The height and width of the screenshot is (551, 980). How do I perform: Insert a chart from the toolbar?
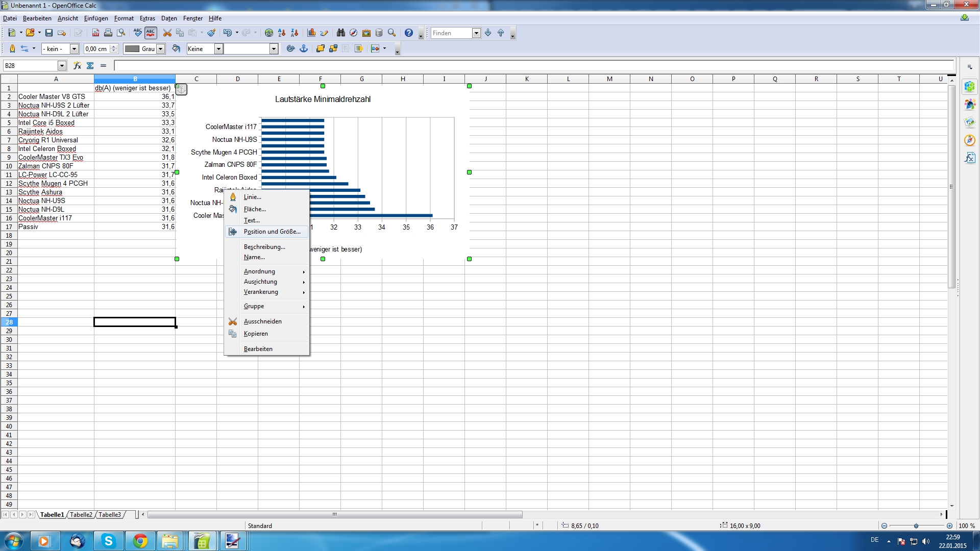coord(311,33)
